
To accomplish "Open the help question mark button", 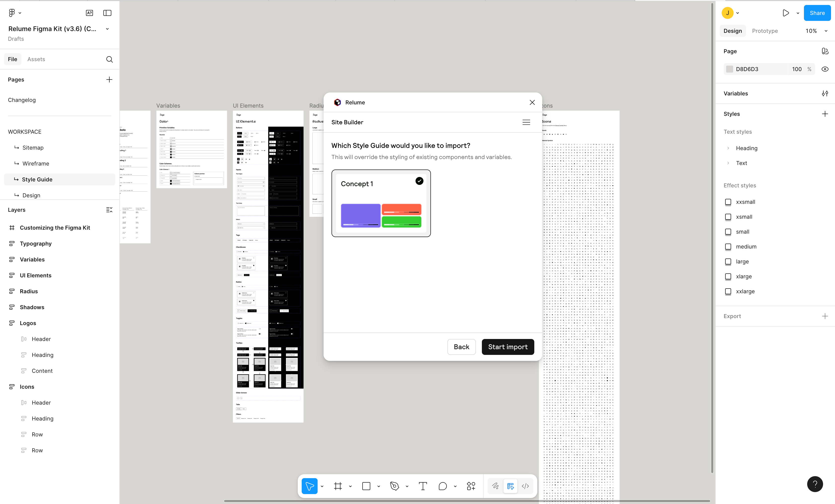I will click(815, 484).
